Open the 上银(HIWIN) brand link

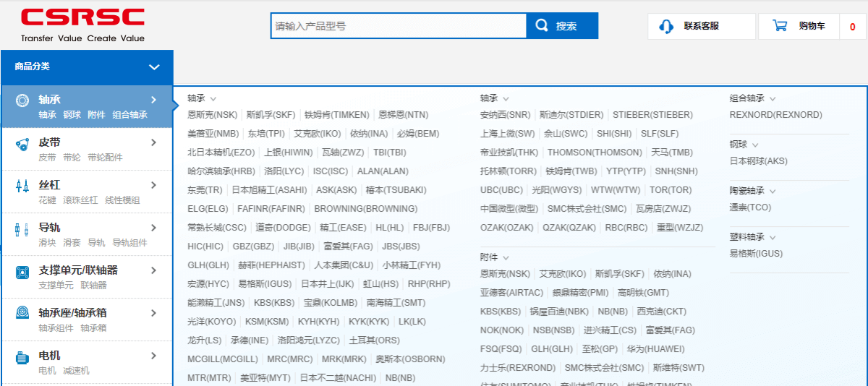pos(289,153)
